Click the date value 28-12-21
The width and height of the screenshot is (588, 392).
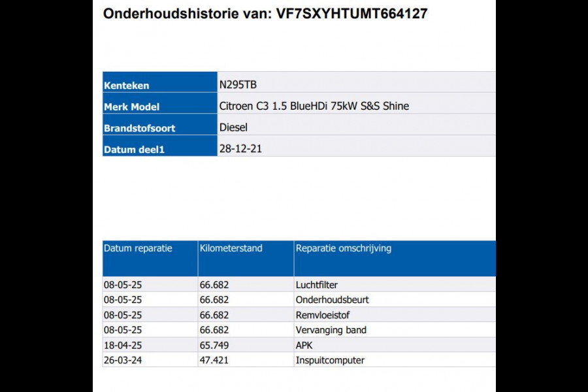(x=240, y=149)
